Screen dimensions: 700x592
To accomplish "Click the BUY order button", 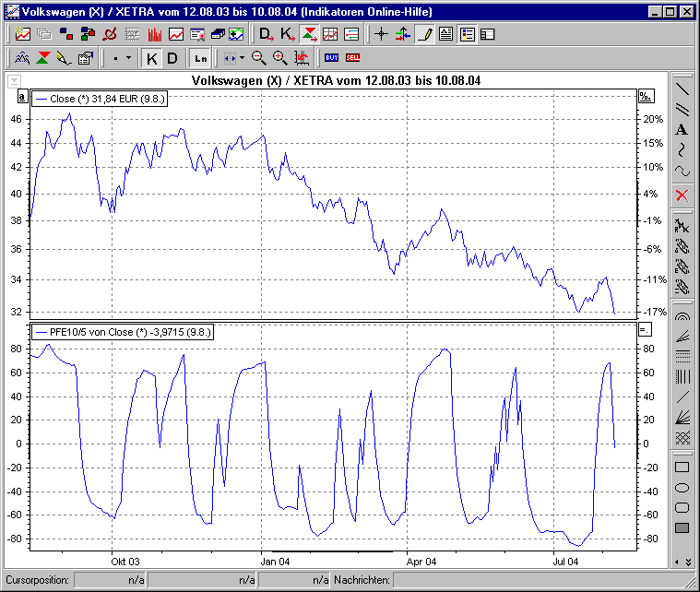I will coord(331,58).
